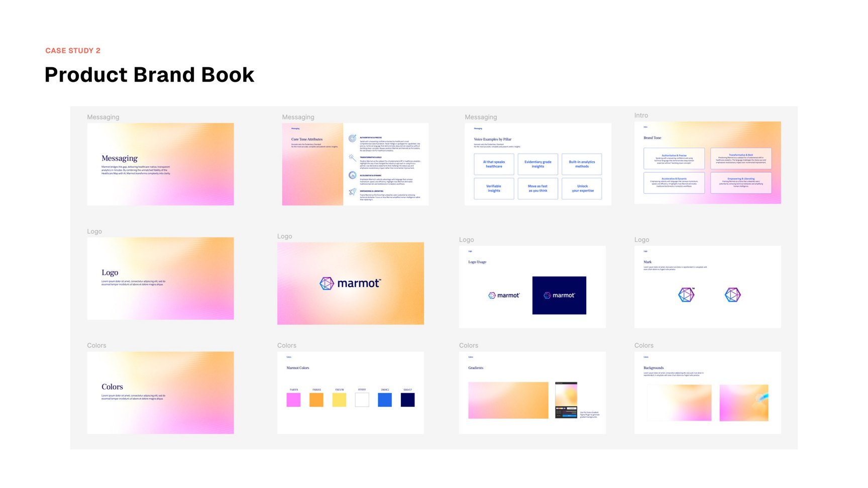The width and height of the screenshot is (868, 488).
Task: Click the rocket icon for Empowering & Liberating
Action: coord(353,192)
